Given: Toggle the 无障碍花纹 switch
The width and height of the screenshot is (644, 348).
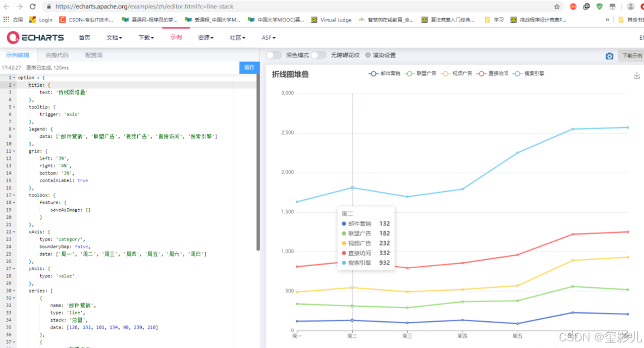Looking at the screenshot, I should point(318,55).
